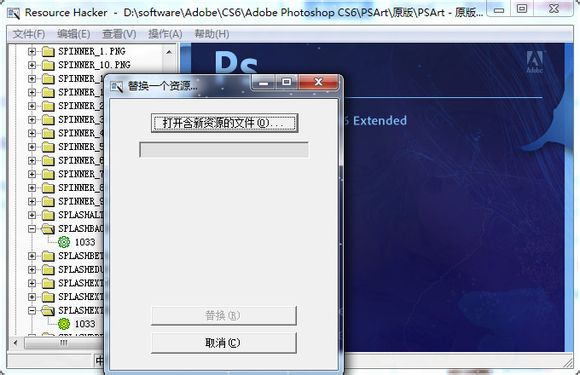Click the main window resize grip corner
580x375 pixels.
pos(568,363)
